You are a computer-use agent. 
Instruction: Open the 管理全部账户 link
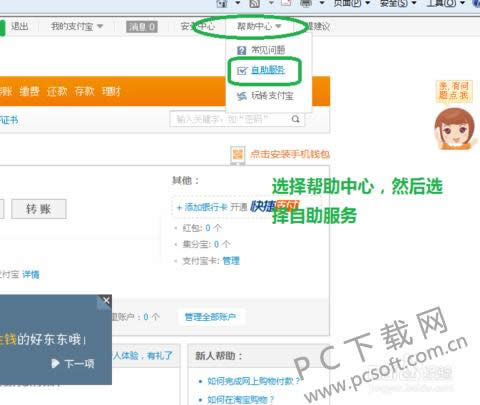click(x=210, y=317)
